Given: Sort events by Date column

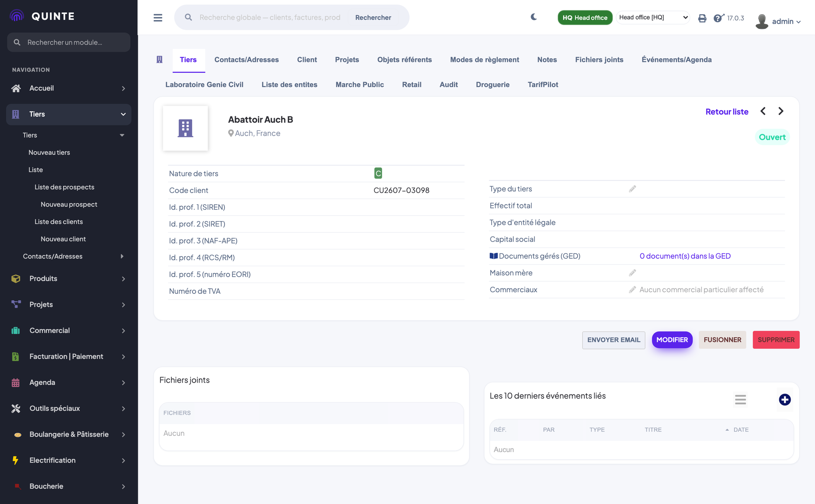Looking at the screenshot, I should (x=741, y=429).
